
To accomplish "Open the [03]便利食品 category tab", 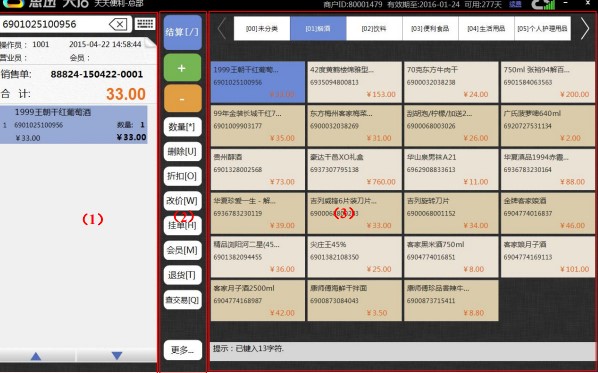I will (x=430, y=28).
